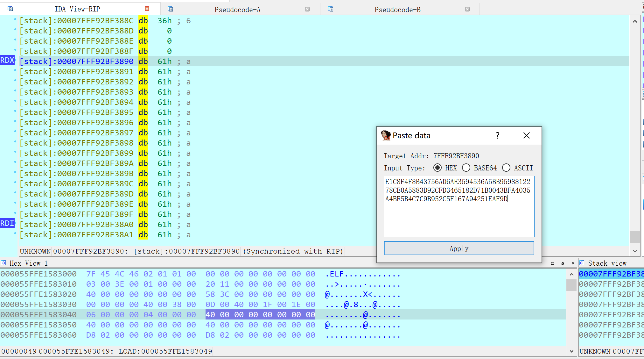
Task: Click the Pseudocode-A tab icon
Action: point(170,9)
